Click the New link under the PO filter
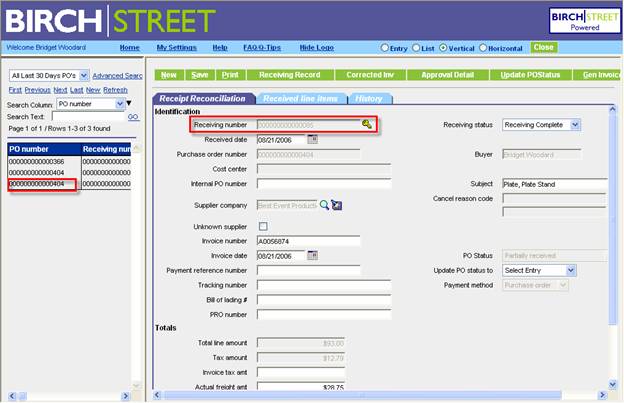The height and width of the screenshot is (403, 624). coord(93,90)
